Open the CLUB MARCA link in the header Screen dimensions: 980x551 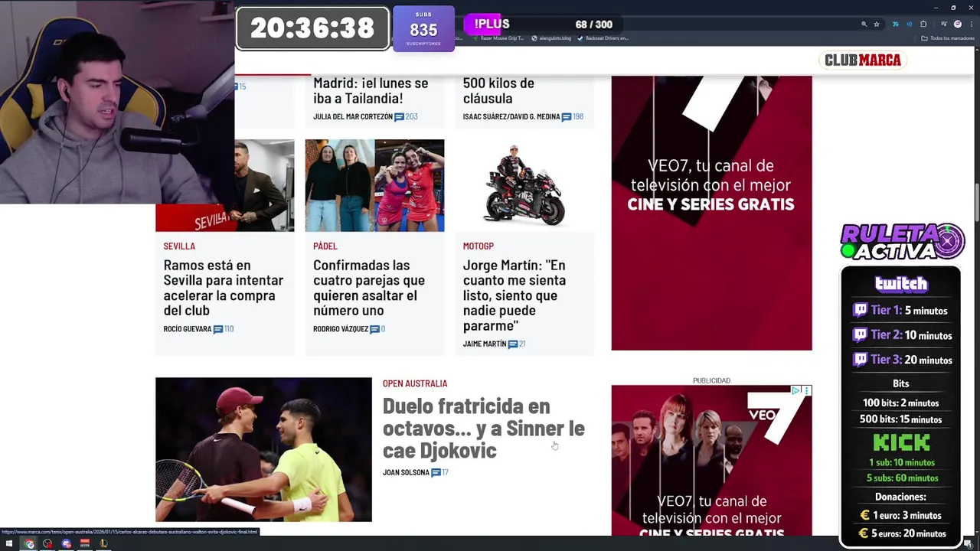[x=862, y=60]
